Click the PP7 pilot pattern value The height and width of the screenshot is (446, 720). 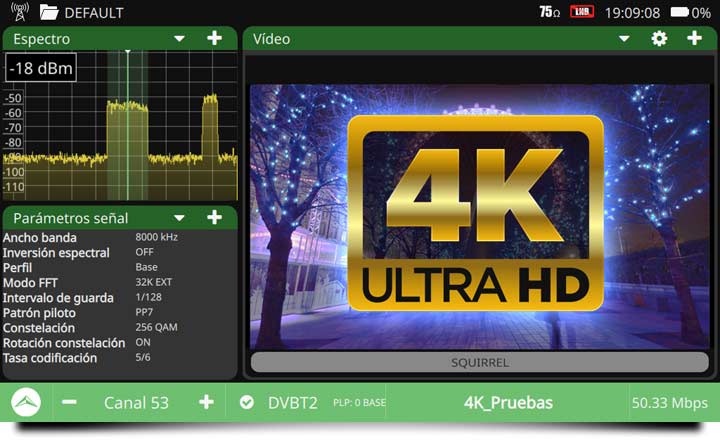[x=144, y=312]
